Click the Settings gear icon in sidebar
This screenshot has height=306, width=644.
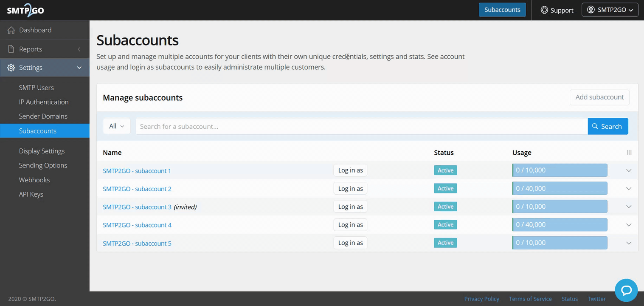[11, 68]
